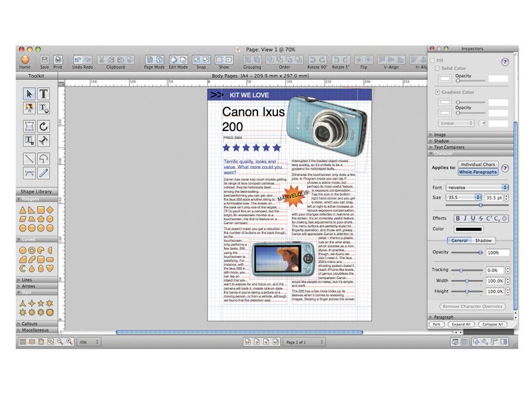Screen dimensions: 532x399
Task: Toggle the superscript effect
Action: coord(489,219)
